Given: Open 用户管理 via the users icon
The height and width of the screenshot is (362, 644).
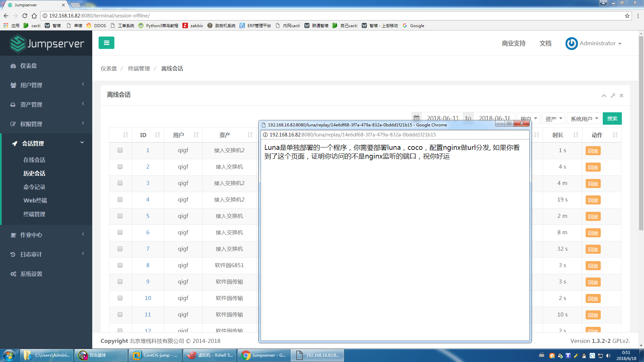Looking at the screenshot, I should coord(13,85).
